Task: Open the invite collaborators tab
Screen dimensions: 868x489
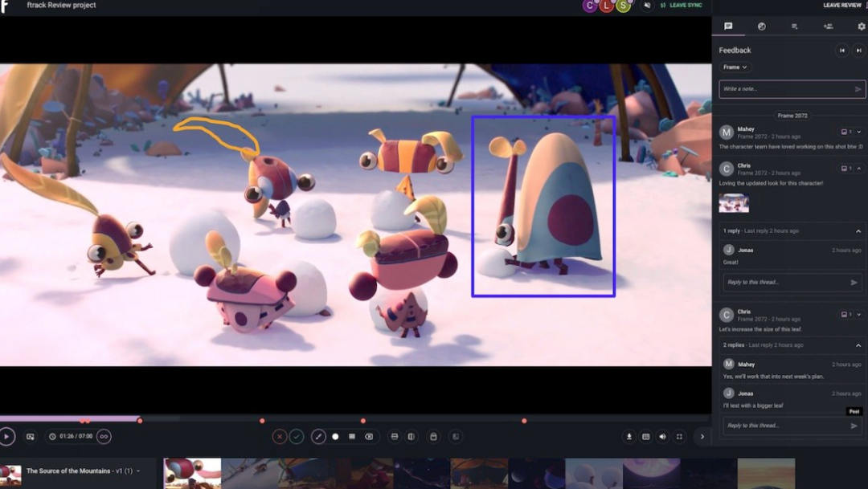Action: pos(828,26)
